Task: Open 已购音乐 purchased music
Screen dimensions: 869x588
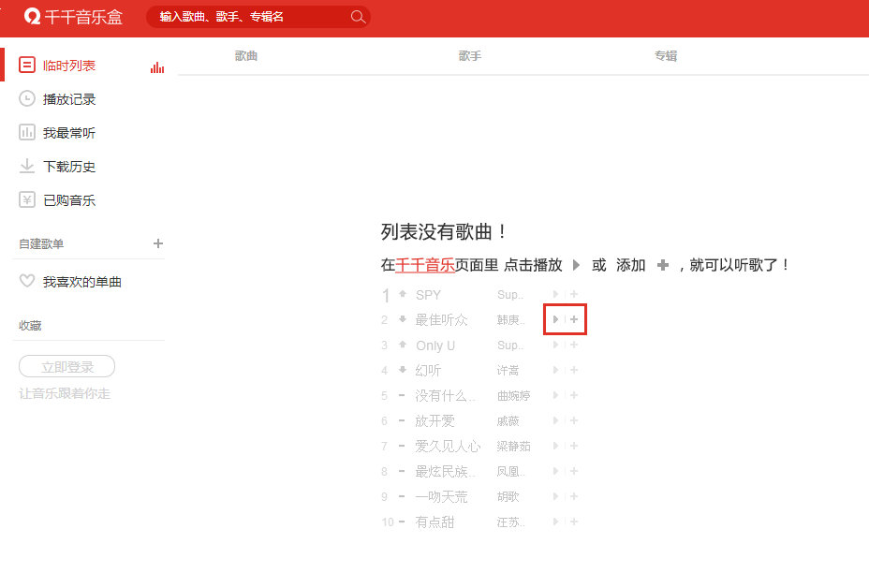Action: [x=68, y=200]
